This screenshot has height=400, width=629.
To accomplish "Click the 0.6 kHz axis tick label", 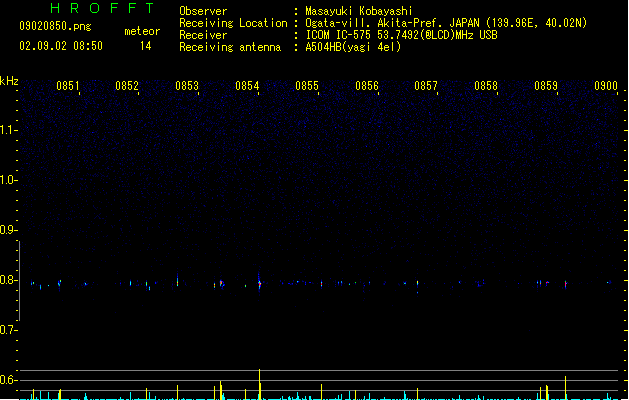I will point(8,380).
